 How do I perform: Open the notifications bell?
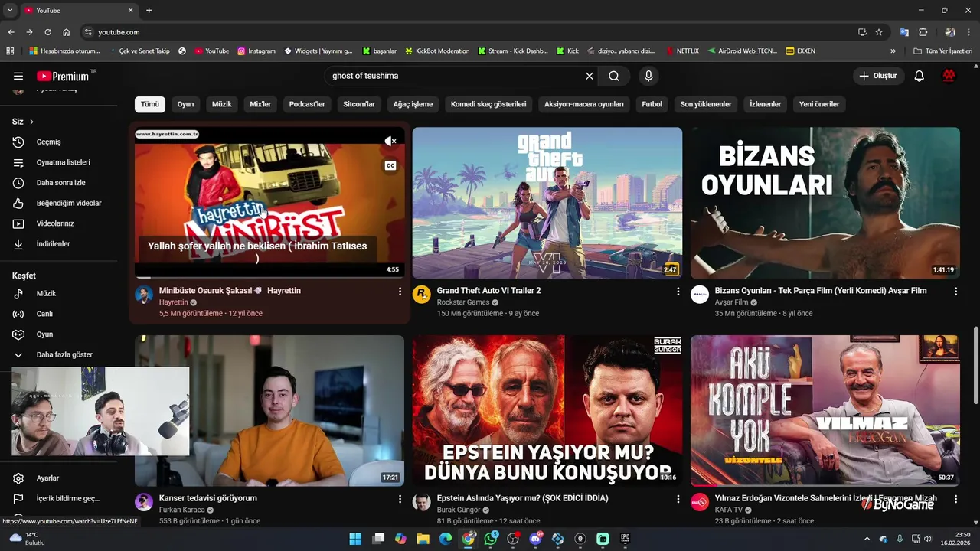920,76
